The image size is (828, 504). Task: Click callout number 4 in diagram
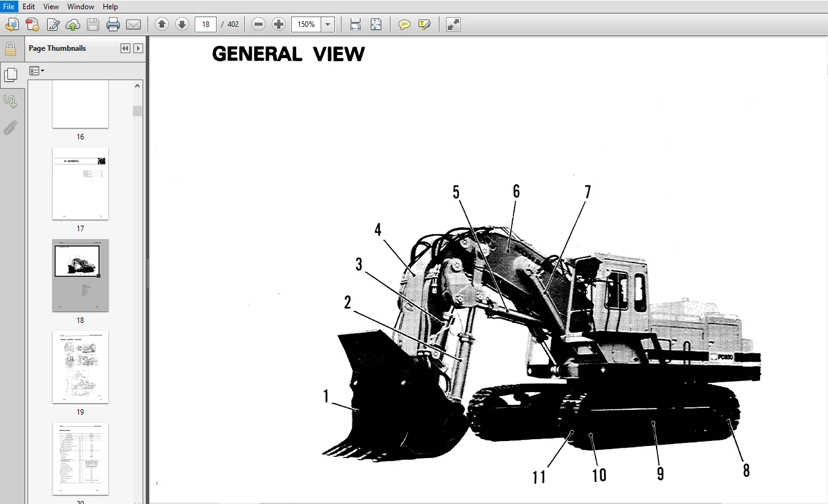click(378, 230)
